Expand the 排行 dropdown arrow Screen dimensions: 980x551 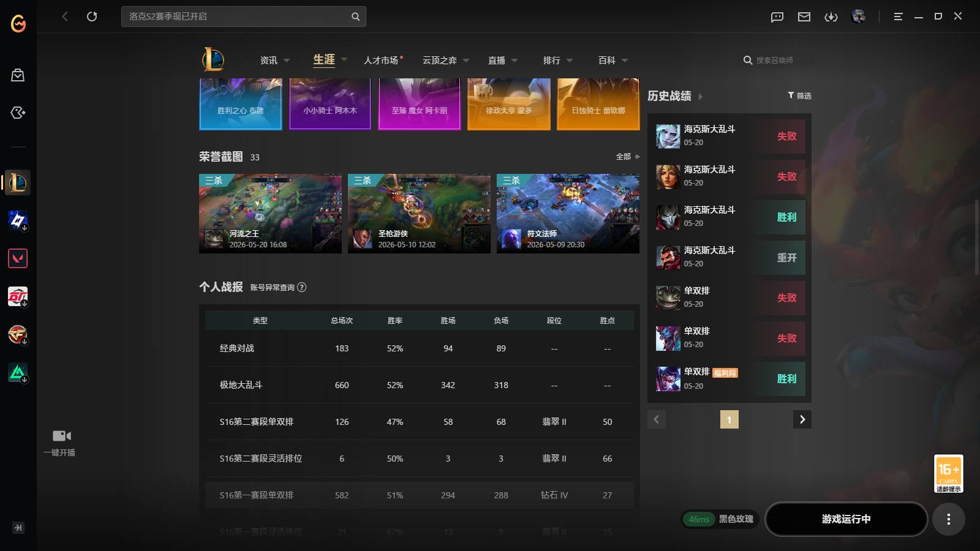(x=570, y=61)
